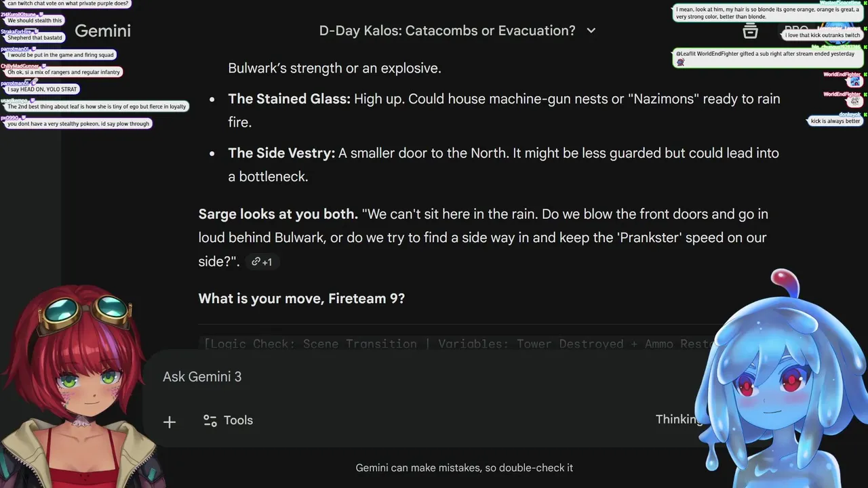
Task: Click the Gemini logo
Action: click(102, 30)
